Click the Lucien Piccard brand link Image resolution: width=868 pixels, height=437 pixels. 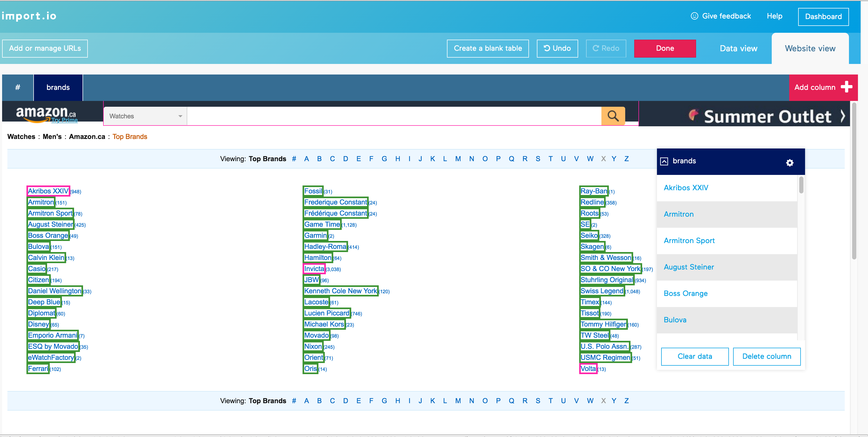pyautogui.click(x=327, y=313)
